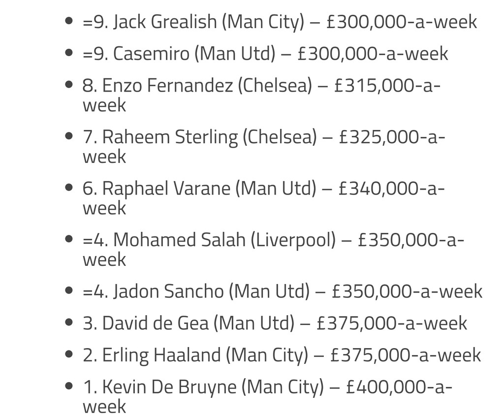Image resolution: width=504 pixels, height=420 pixels.
Task: Select the Casemiro (Man Utd) line
Action: click(x=265, y=53)
